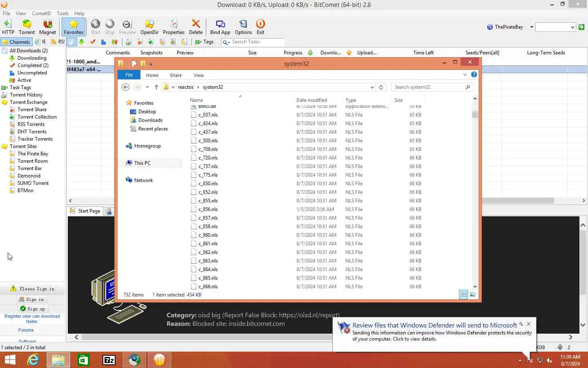
Task: Select the search engine combo box
Action: [x=555, y=27]
